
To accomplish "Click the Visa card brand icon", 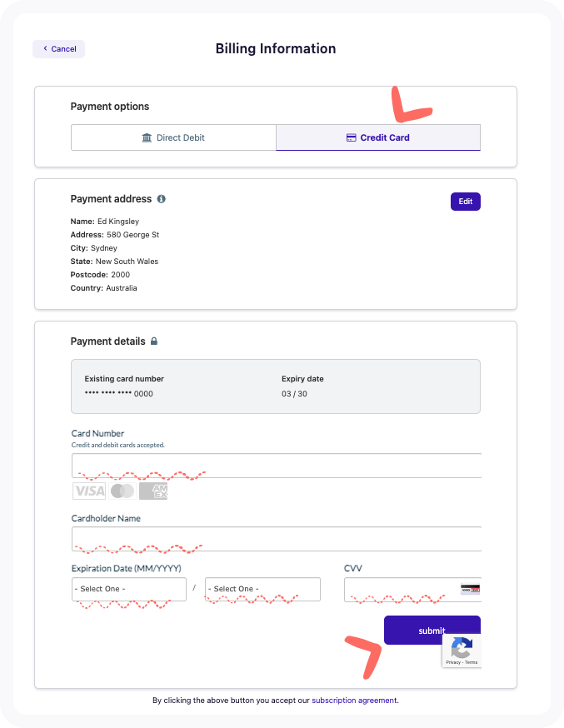I will (x=90, y=490).
